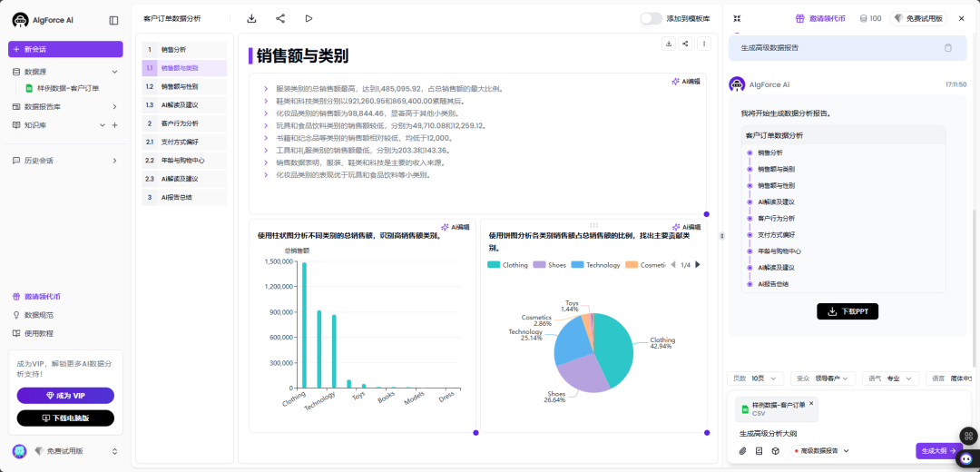Click AI编辑 on the bar chart card
Viewport: 980px width, 472px height.
pyautogui.click(x=456, y=227)
